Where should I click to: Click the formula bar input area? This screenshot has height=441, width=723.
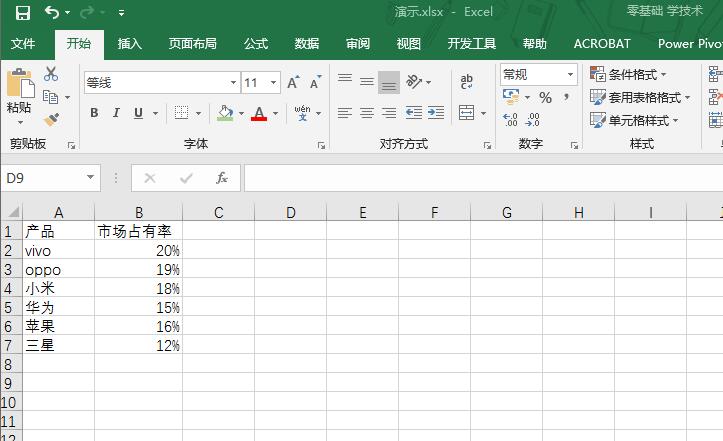(x=484, y=178)
